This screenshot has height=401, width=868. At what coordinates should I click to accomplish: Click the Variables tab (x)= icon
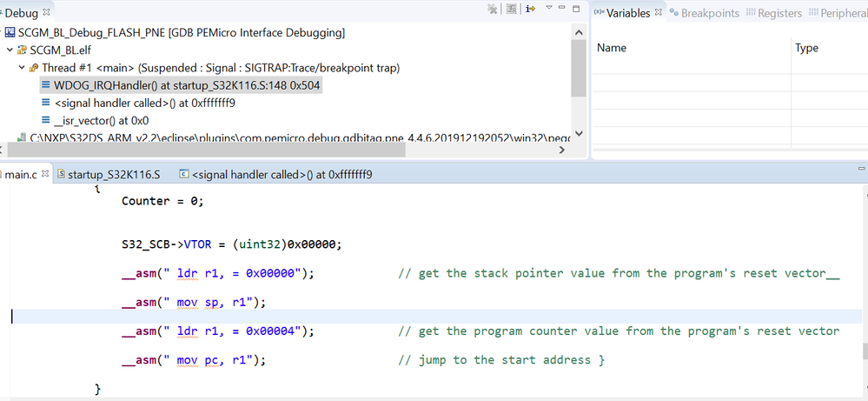(600, 12)
